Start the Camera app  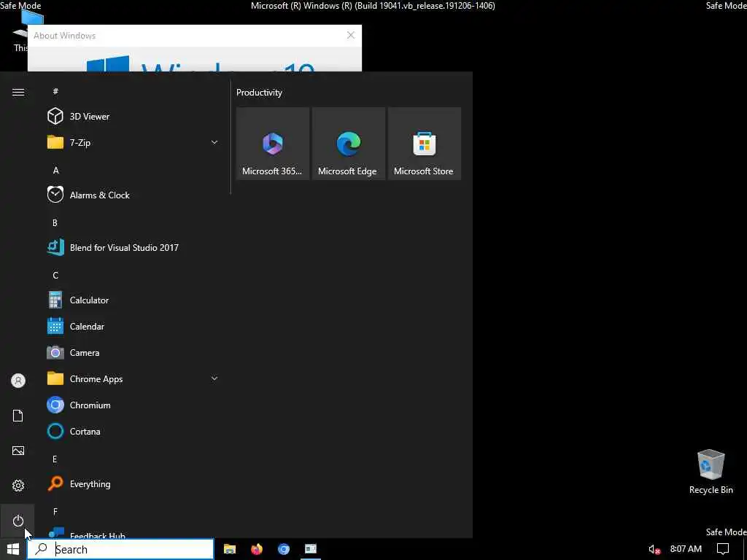[x=133, y=352]
